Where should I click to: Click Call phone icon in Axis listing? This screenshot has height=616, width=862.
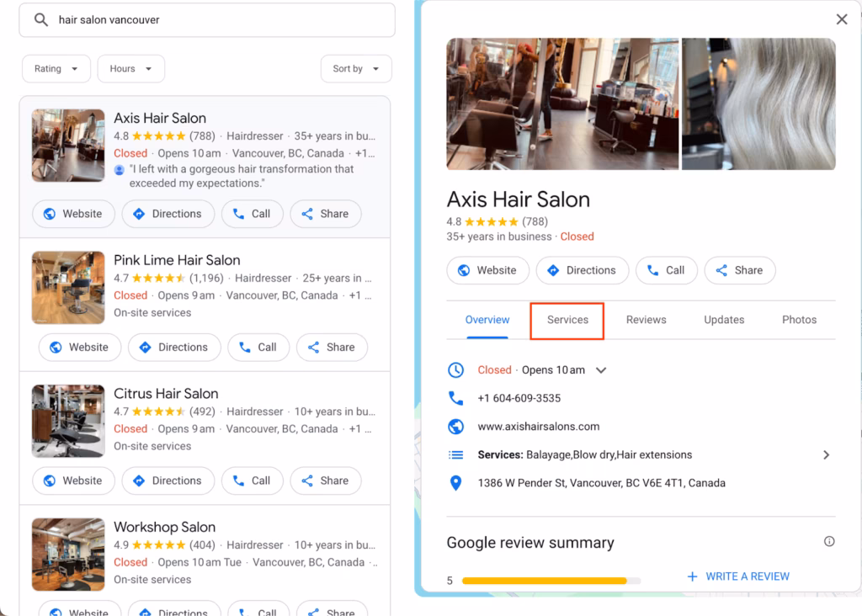click(x=238, y=214)
